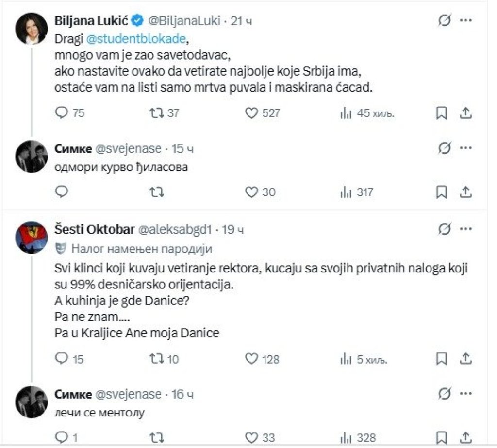Bookmark Šesti Oktobar's tweet

(442, 359)
